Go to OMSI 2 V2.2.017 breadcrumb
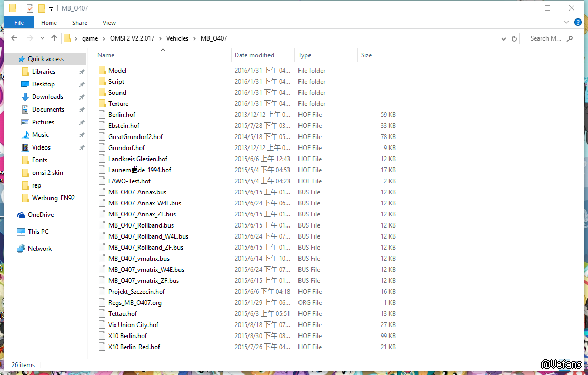This screenshot has width=588, height=375. coord(132,38)
